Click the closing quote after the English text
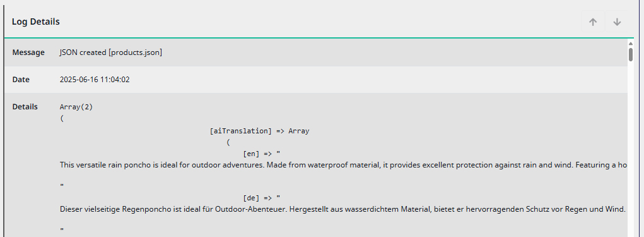 [62, 186]
